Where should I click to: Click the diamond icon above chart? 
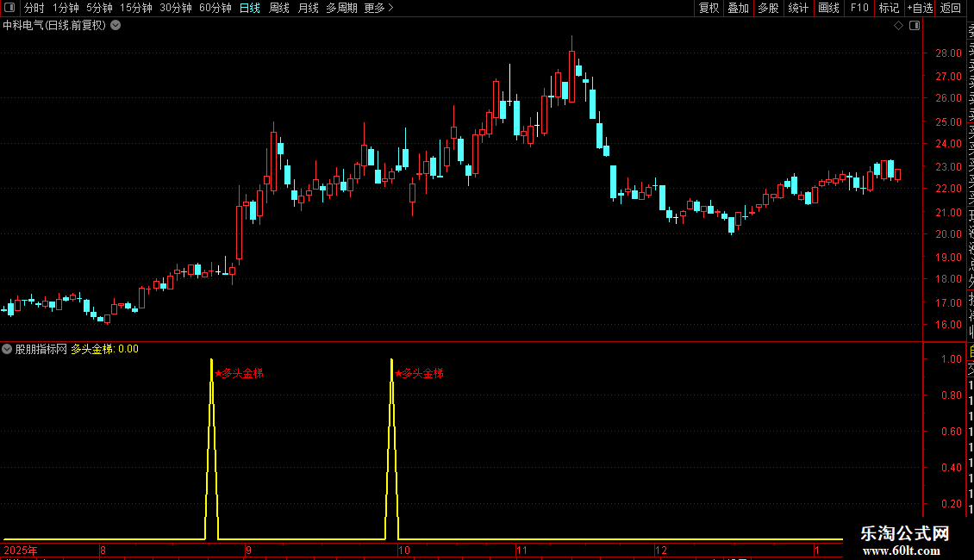point(898,26)
